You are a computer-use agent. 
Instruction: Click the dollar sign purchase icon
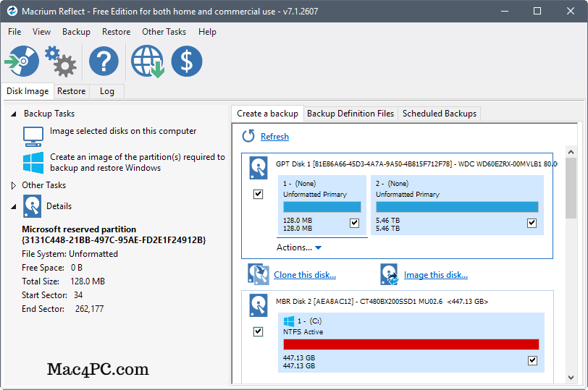tap(187, 61)
